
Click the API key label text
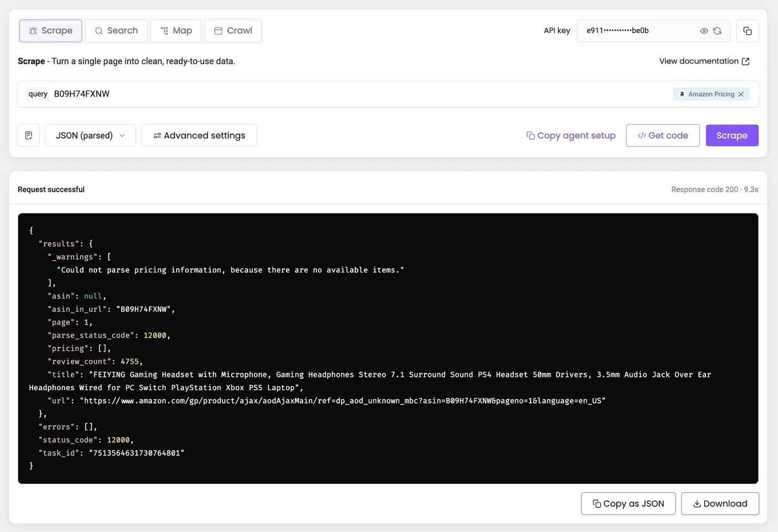557,30
